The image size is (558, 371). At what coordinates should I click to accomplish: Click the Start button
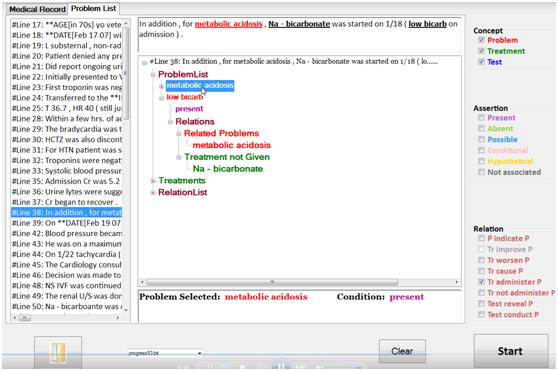click(511, 351)
